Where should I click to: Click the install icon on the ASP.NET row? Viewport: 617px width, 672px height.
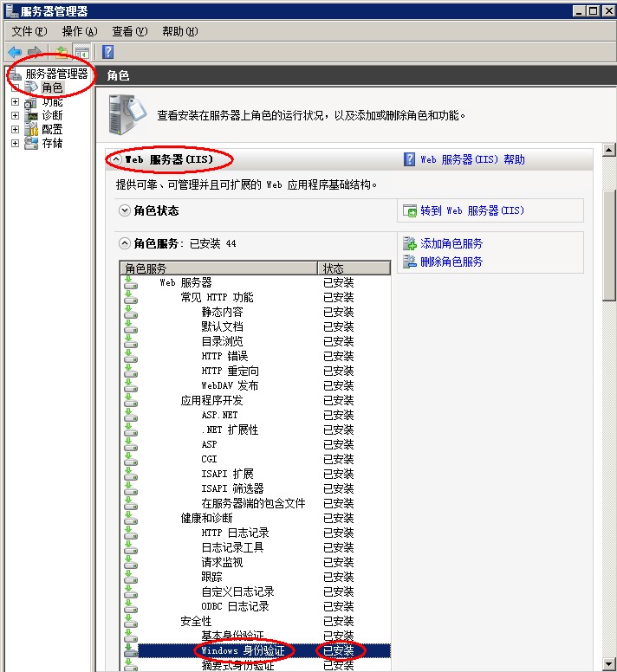coord(130,415)
